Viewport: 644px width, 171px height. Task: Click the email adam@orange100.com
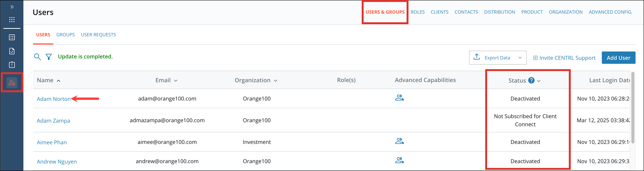click(x=167, y=99)
